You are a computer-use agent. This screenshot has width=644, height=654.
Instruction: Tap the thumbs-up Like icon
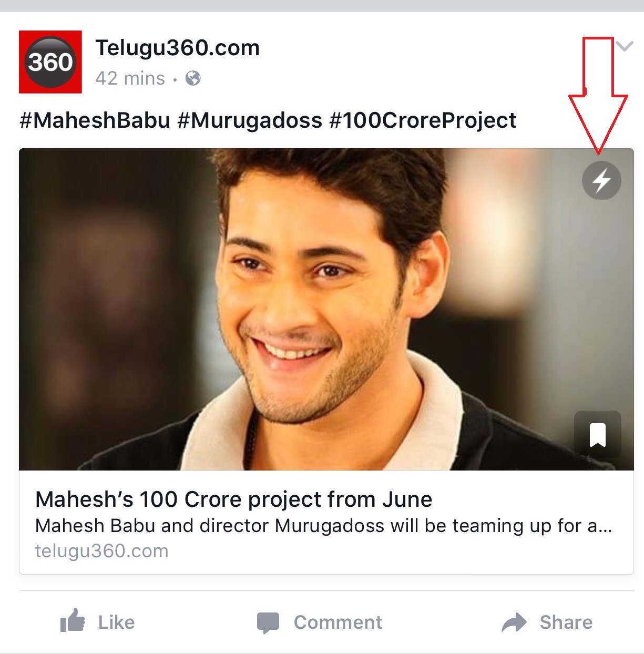tap(73, 621)
